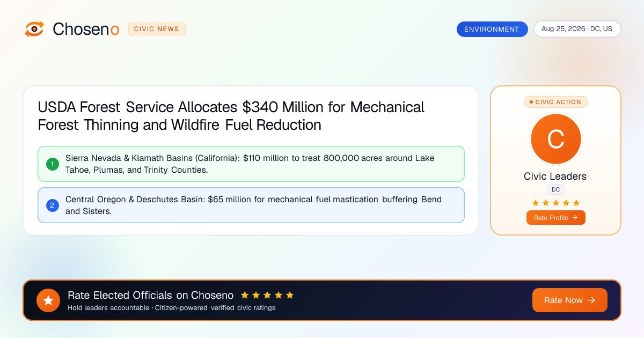Click the Civic Leaders avatar letter C
Screen dimensions: 644x338
555,139
